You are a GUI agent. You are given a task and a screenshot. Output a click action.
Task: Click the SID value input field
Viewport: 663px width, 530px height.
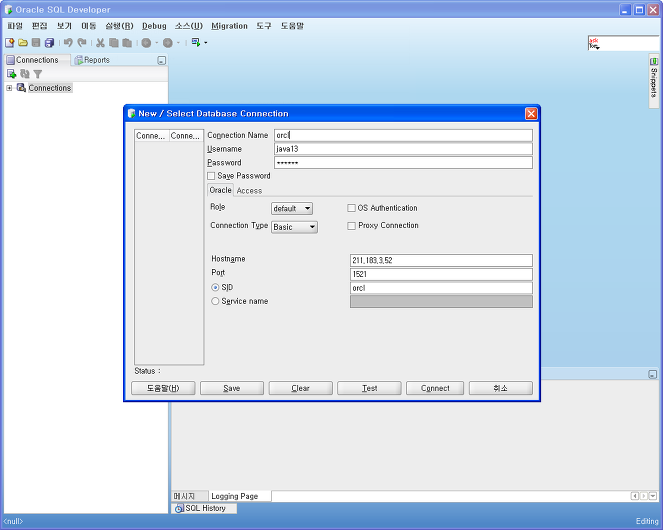pyautogui.click(x=441, y=288)
